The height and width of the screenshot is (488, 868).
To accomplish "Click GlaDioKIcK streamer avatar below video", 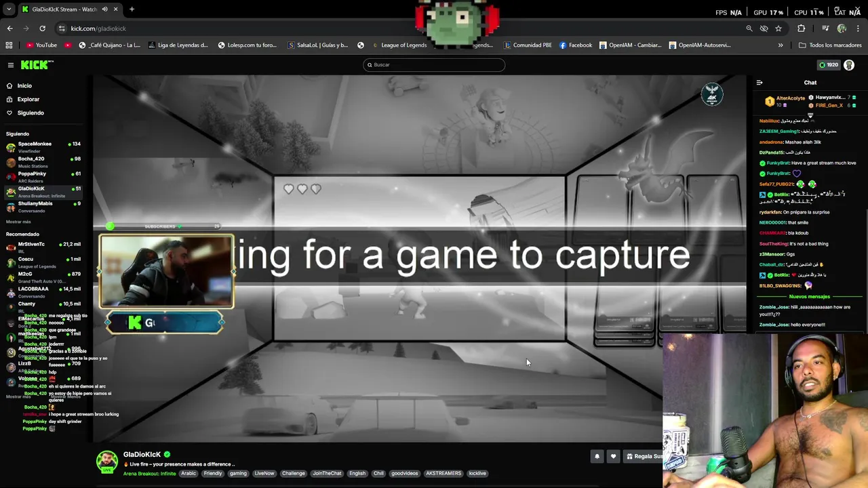I will coord(106,461).
